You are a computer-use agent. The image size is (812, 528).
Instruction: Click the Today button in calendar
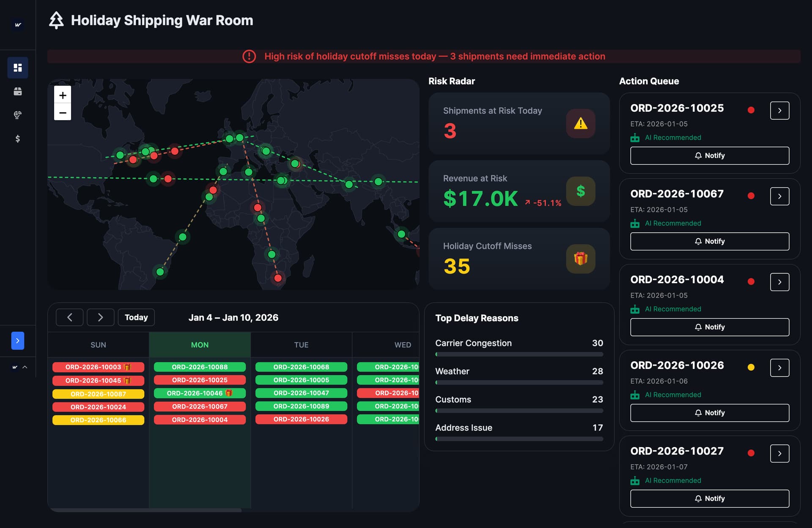(x=136, y=317)
